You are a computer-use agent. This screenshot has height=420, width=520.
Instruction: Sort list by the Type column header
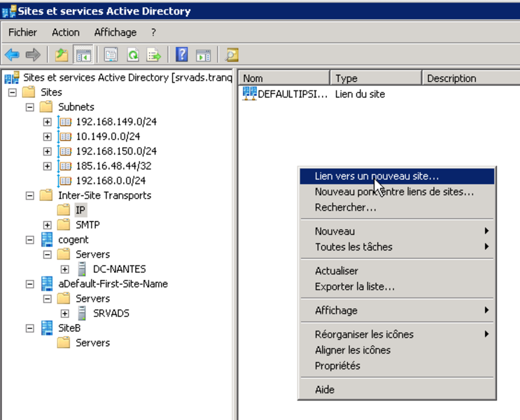(377, 78)
